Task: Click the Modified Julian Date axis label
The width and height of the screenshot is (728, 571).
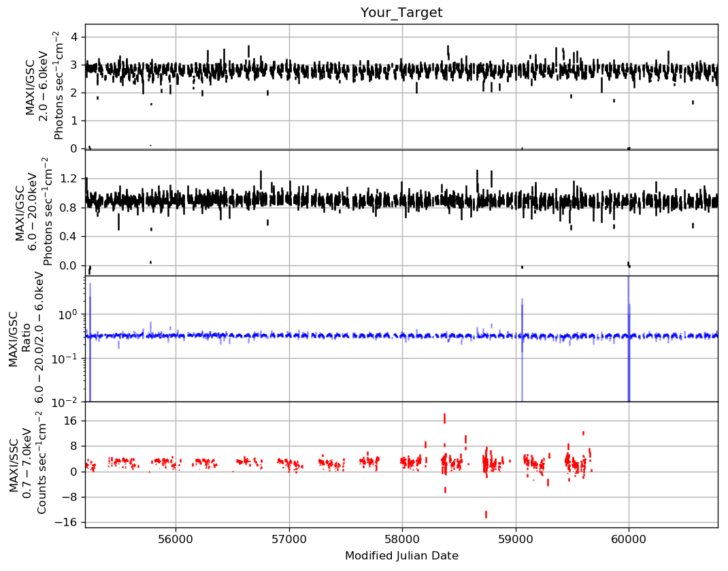Action: (401, 555)
